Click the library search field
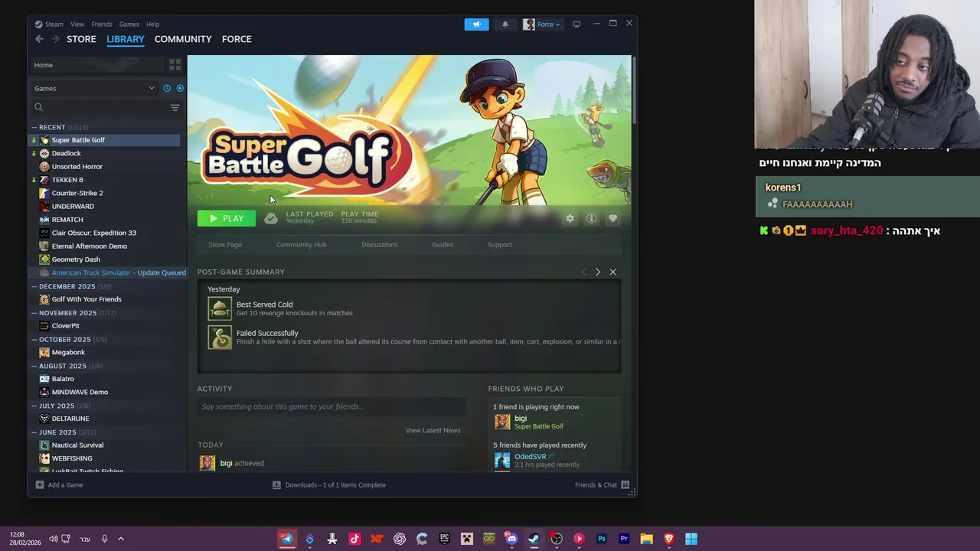The width and height of the screenshot is (980, 551). coord(99,108)
